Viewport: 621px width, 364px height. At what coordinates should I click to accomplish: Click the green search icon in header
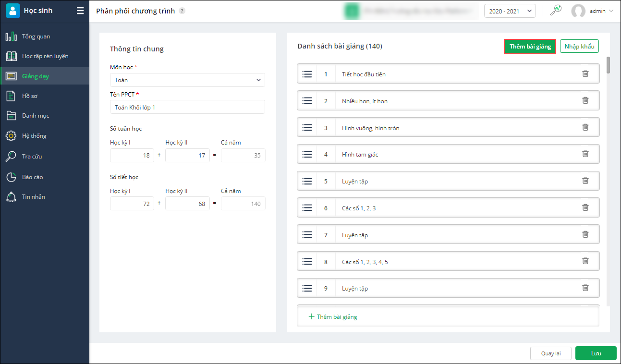556,11
